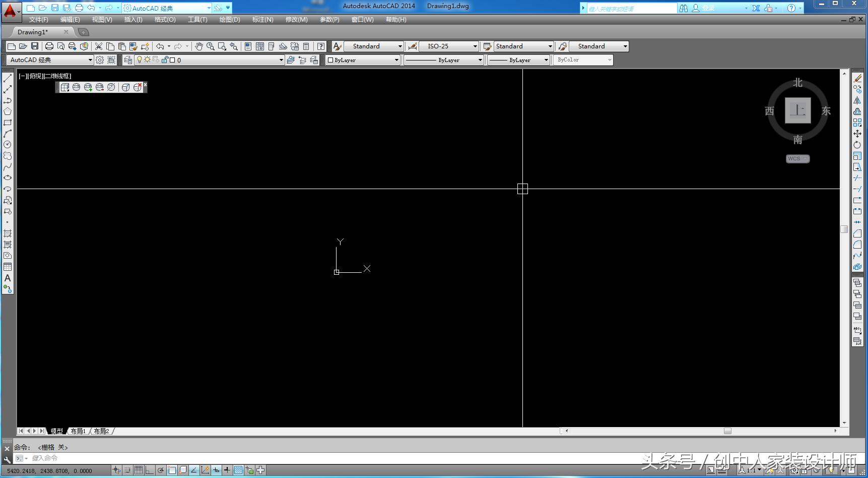Open the Workspace Settings gear icon

[100, 60]
